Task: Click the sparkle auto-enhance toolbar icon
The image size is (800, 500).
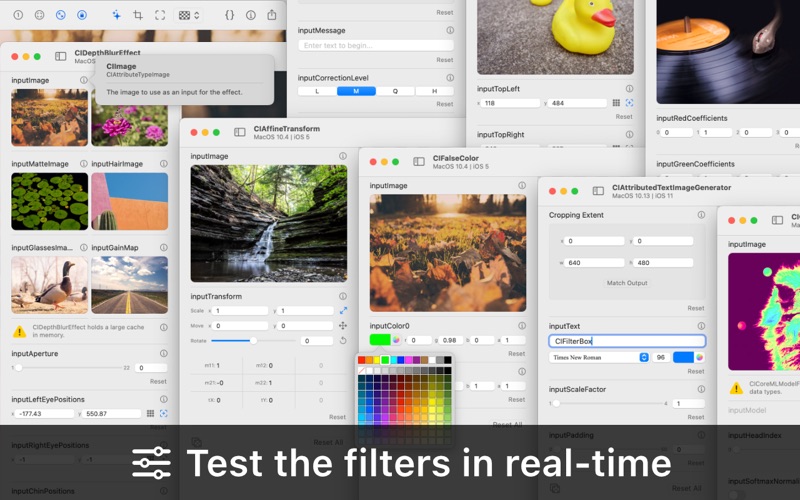Action: tap(116, 15)
